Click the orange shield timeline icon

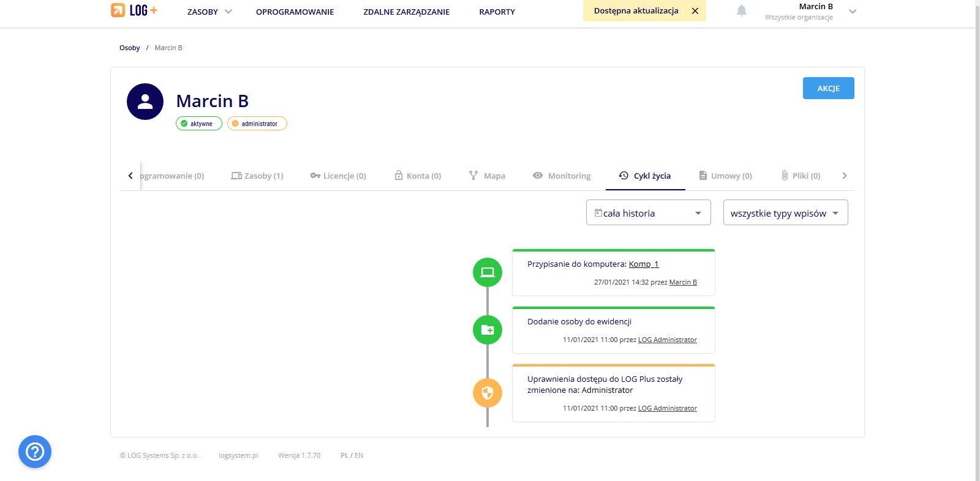[488, 393]
